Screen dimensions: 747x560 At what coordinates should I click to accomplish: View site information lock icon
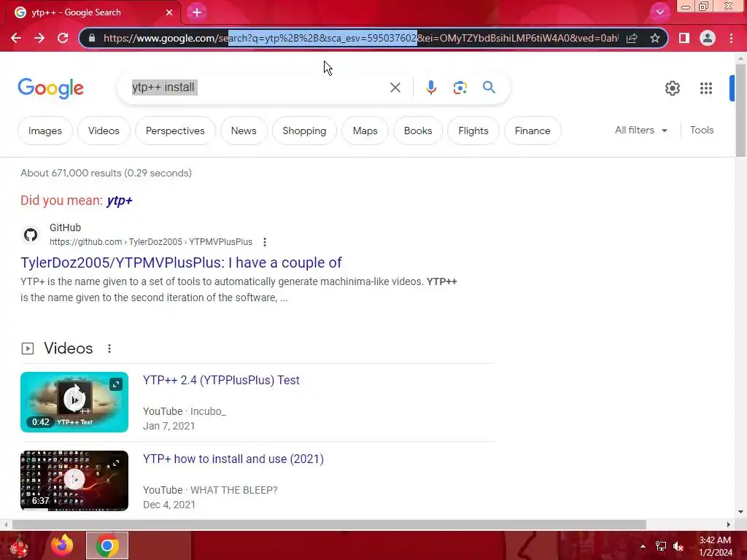click(x=93, y=38)
